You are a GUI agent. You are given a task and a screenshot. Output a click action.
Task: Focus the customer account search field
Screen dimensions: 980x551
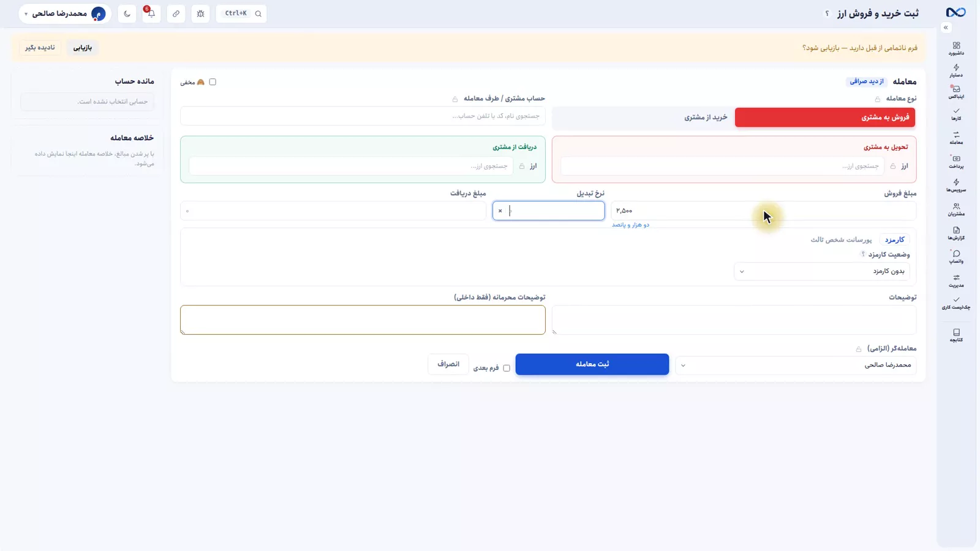point(363,116)
